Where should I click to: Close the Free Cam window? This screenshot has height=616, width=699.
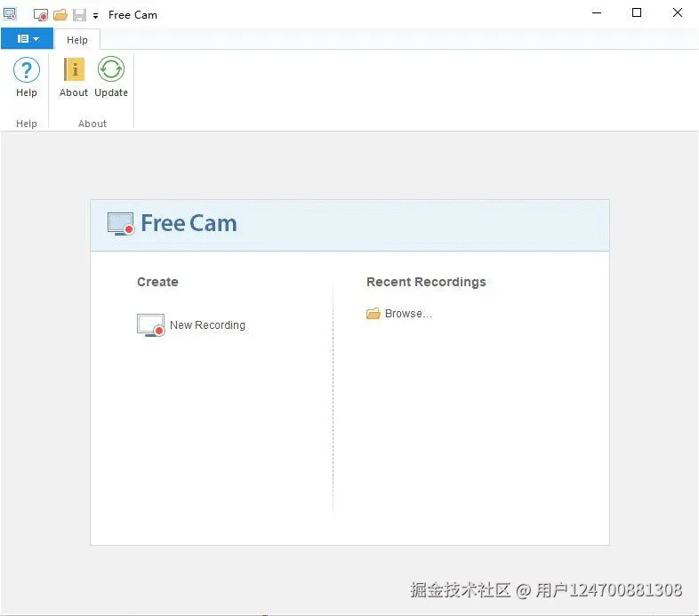677,13
